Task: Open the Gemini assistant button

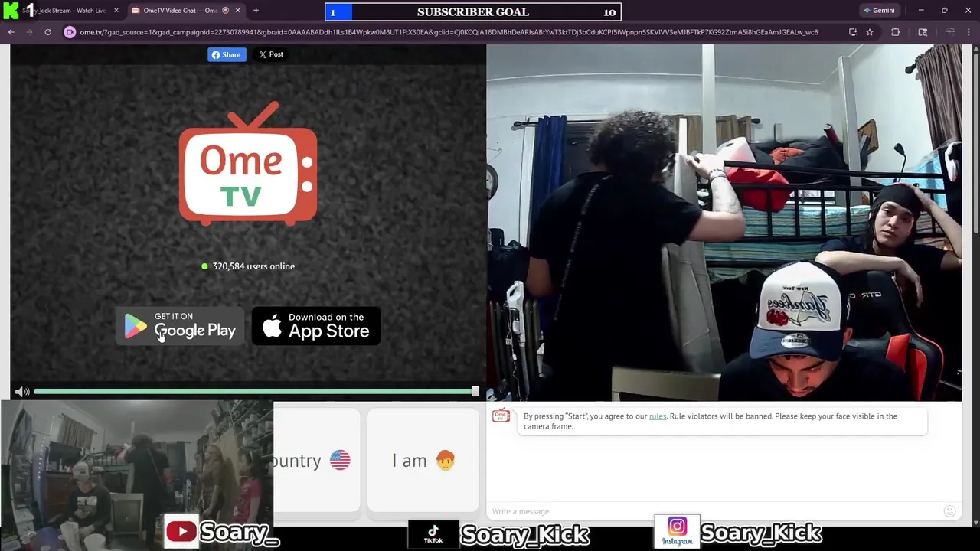Action: tap(879, 11)
